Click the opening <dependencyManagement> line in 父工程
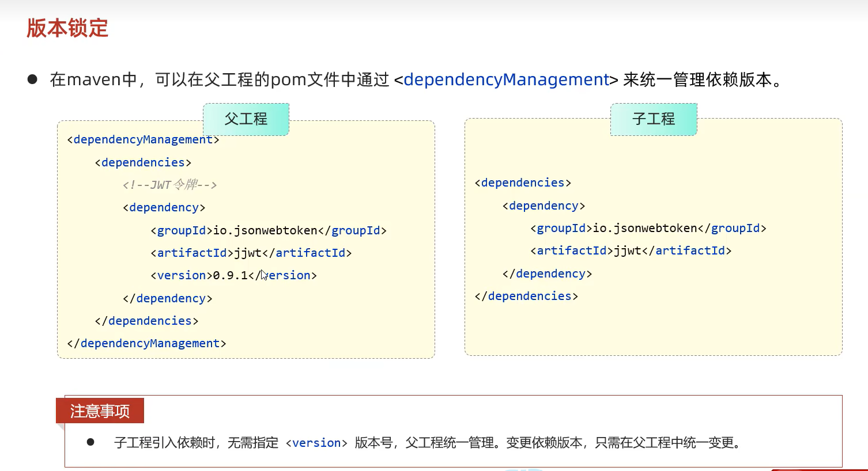868x471 pixels. point(143,139)
